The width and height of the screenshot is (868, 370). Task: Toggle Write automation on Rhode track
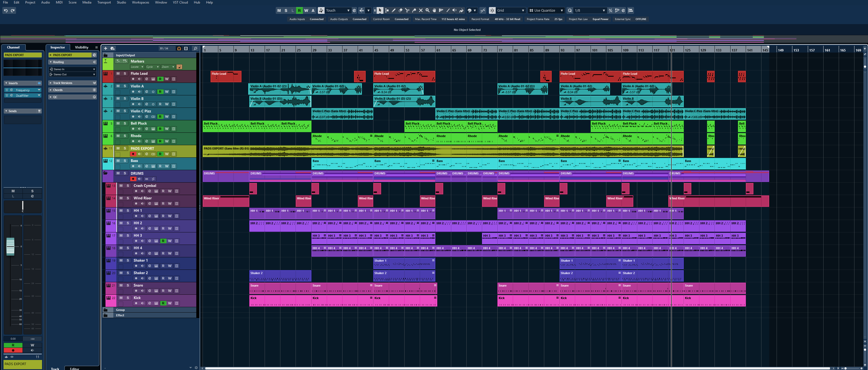[167, 141]
